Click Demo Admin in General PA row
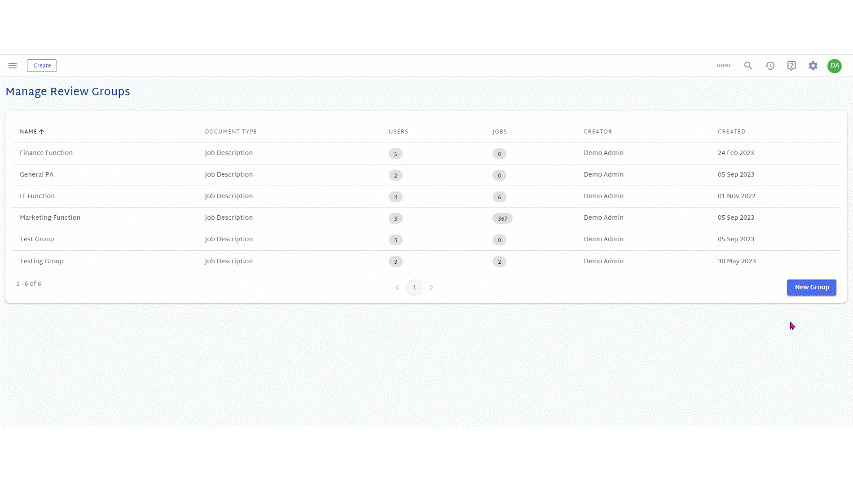Viewport: 853px width, 480px height. pyautogui.click(x=603, y=175)
